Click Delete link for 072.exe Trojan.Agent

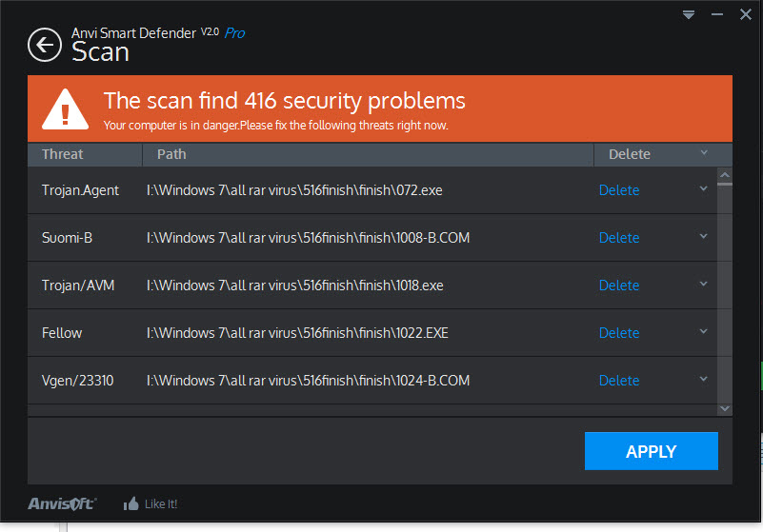point(618,190)
